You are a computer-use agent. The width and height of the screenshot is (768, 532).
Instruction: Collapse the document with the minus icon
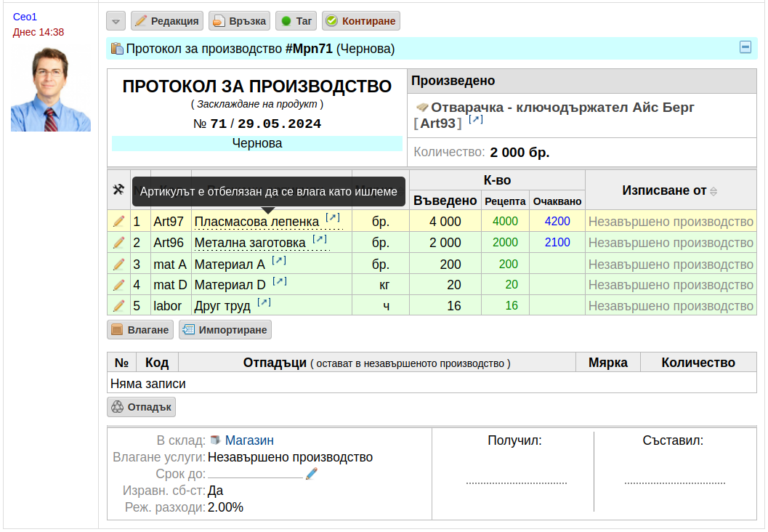point(745,47)
